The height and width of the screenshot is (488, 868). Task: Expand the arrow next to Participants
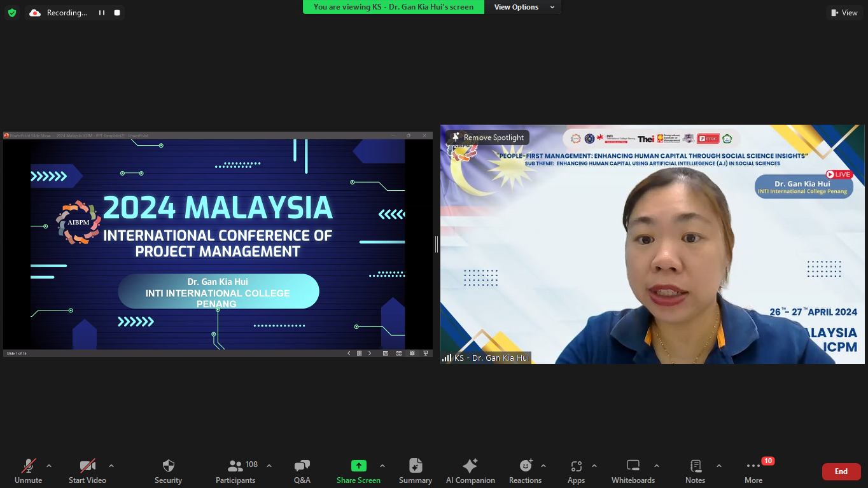[269, 466]
